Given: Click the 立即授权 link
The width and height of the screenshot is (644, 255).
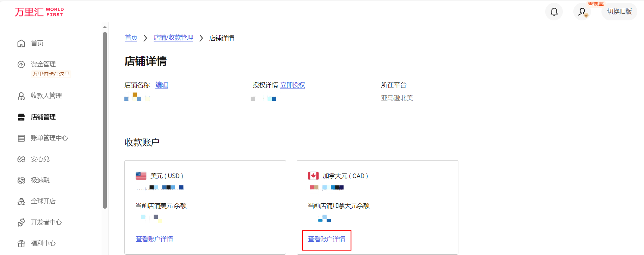Looking at the screenshot, I should [292, 85].
